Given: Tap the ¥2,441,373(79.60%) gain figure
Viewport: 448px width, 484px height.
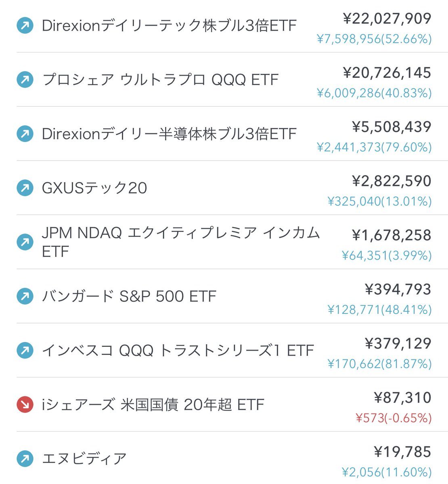Looking at the screenshot, I should click(x=374, y=147).
